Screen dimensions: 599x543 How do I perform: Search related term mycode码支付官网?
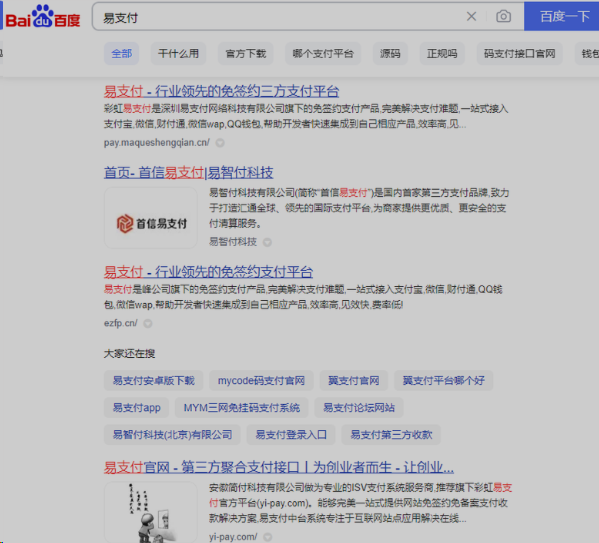click(x=261, y=381)
